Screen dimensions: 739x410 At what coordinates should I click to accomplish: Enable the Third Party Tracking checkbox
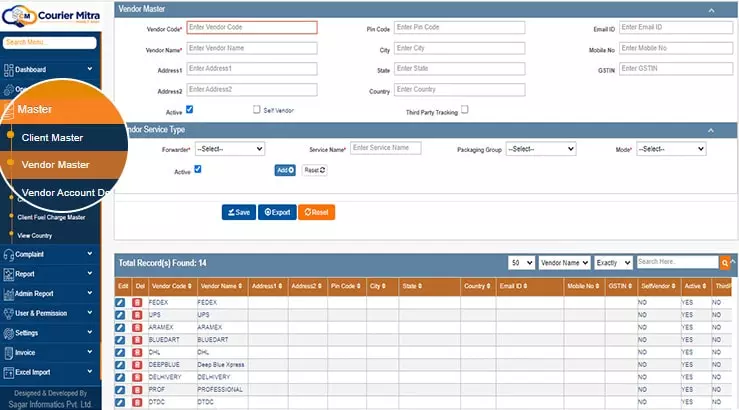click(x=464, y=110)
